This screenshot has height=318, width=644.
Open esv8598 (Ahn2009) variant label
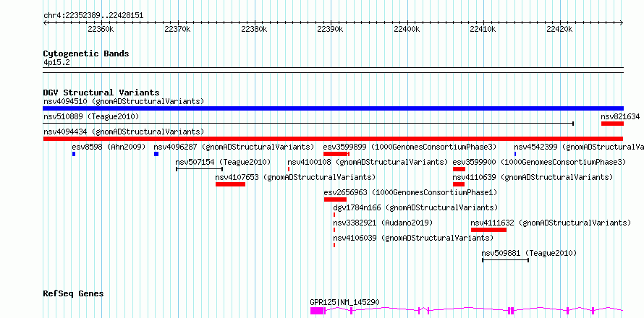tap(109, 147)
